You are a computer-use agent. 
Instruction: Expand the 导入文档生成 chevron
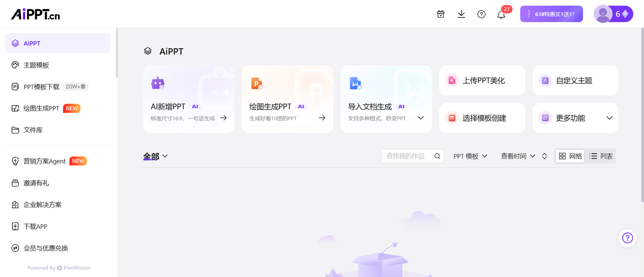[x=420, y=118]
